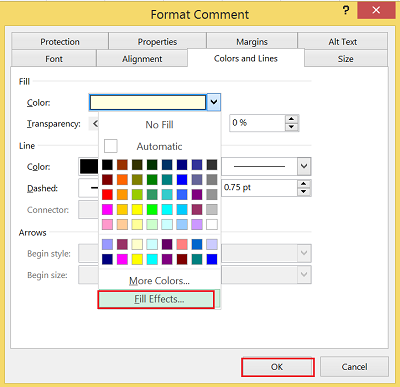Viewport: 400px width, 387px height.
Task: Increase line weight with up spinner
Action: tap(303, 184)
